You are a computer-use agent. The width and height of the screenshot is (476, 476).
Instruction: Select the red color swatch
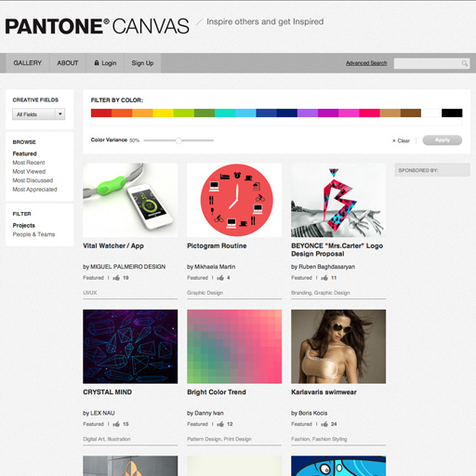click(101, 112)
